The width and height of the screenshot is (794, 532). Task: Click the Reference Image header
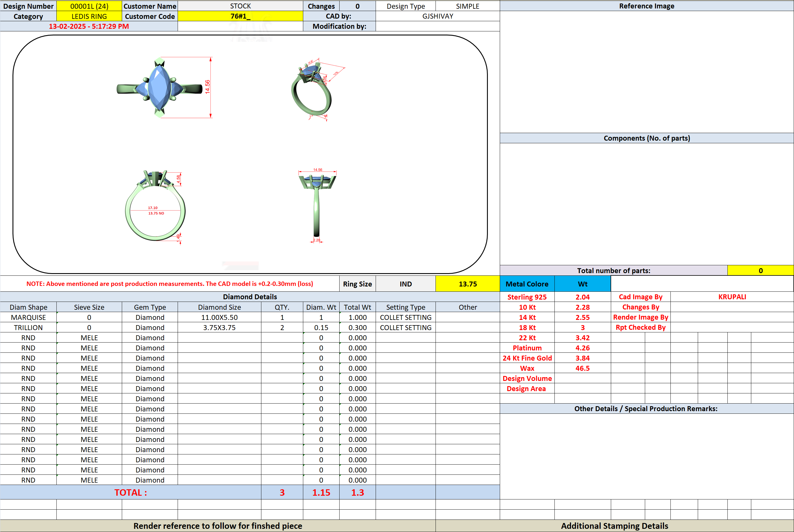point(647,6)
